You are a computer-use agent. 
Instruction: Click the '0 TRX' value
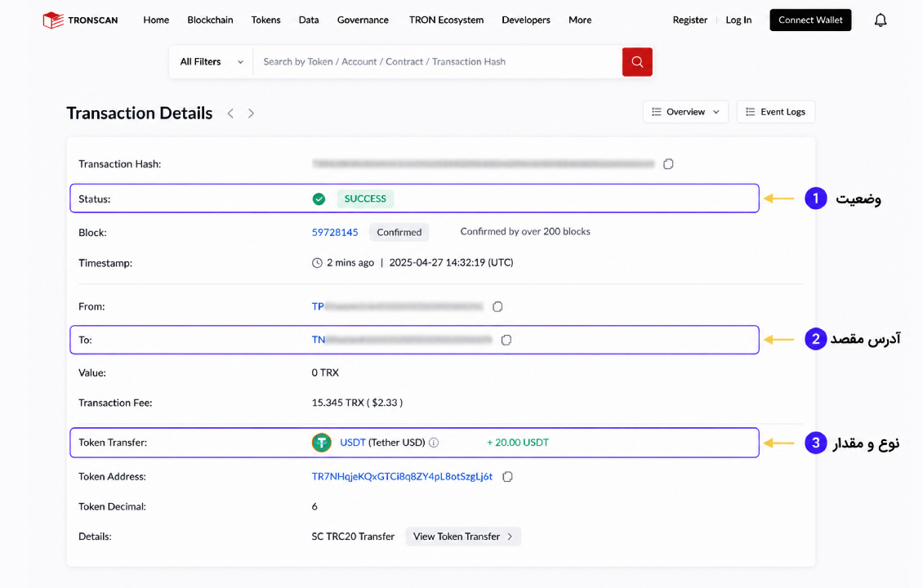pos(325,373)
